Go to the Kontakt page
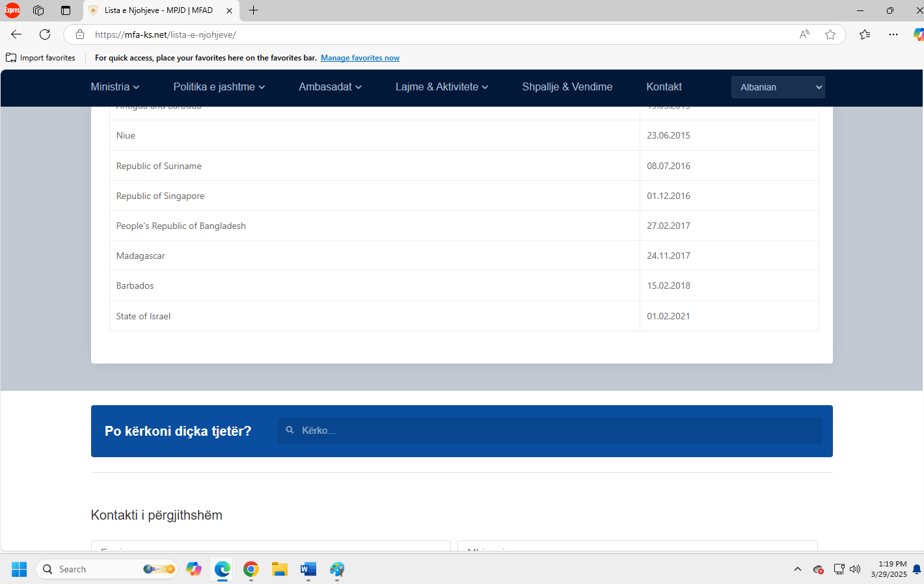The width and height of the screenshot is (924, 584). 664,87
